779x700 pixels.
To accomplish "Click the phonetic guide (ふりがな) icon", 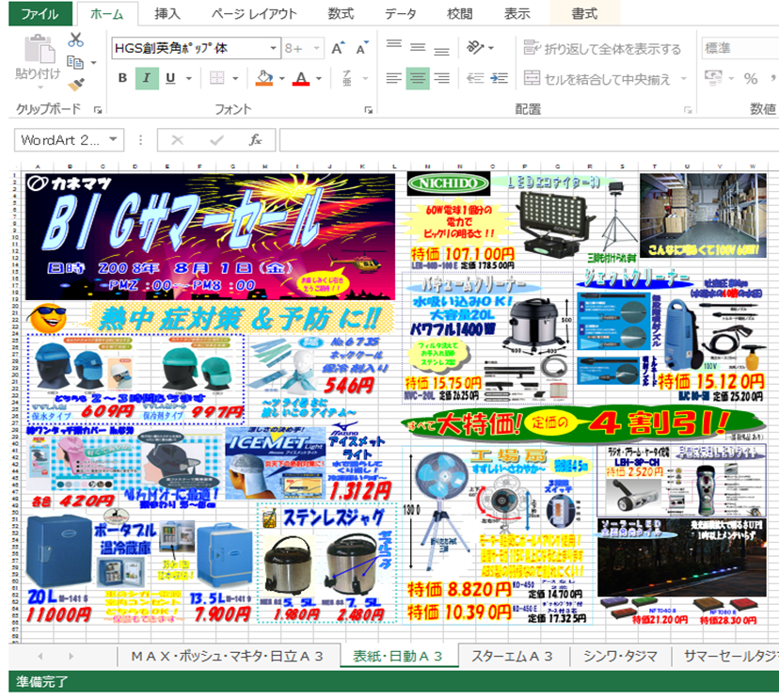I will coord(347,78).
